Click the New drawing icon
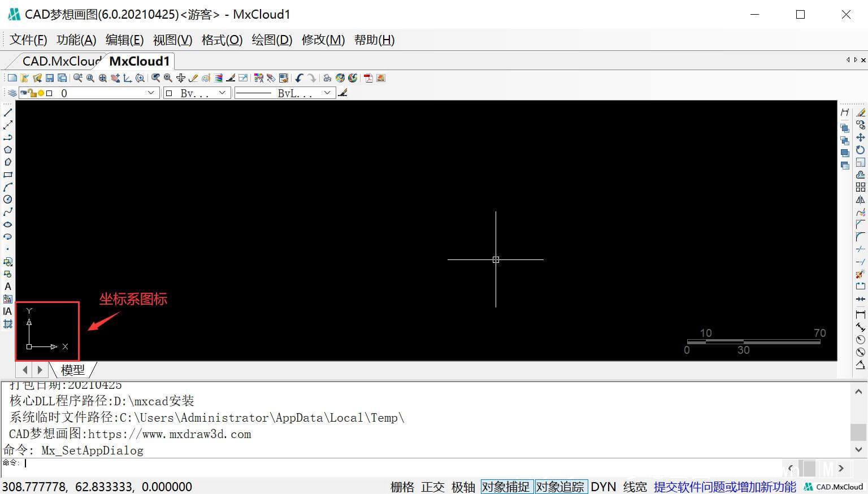This screenshot has width=868, height=494. (x=12, y=78)
